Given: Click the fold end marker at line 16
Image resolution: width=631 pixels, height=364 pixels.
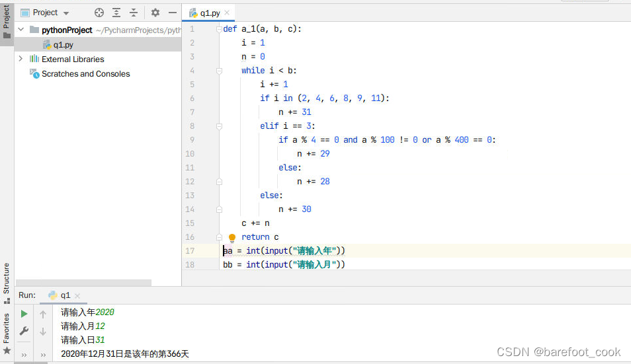Looking at the screenshot, I should pyautogui.click(x=219, y=237).
